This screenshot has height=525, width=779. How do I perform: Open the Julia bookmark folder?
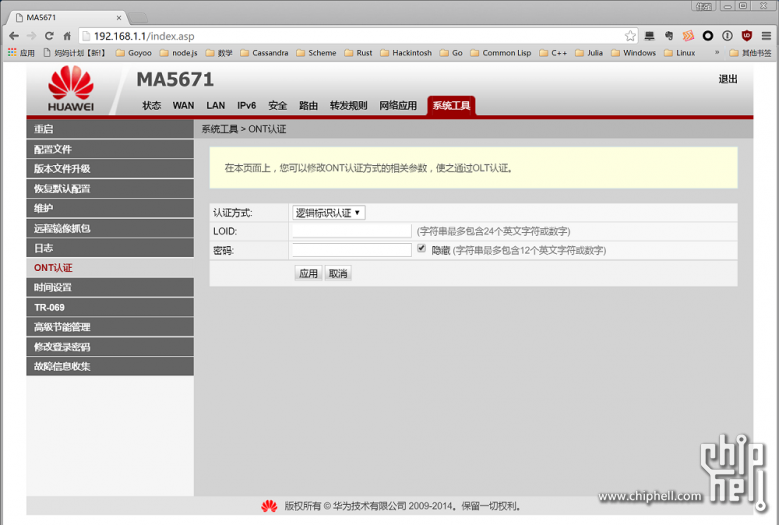point(589,53)
